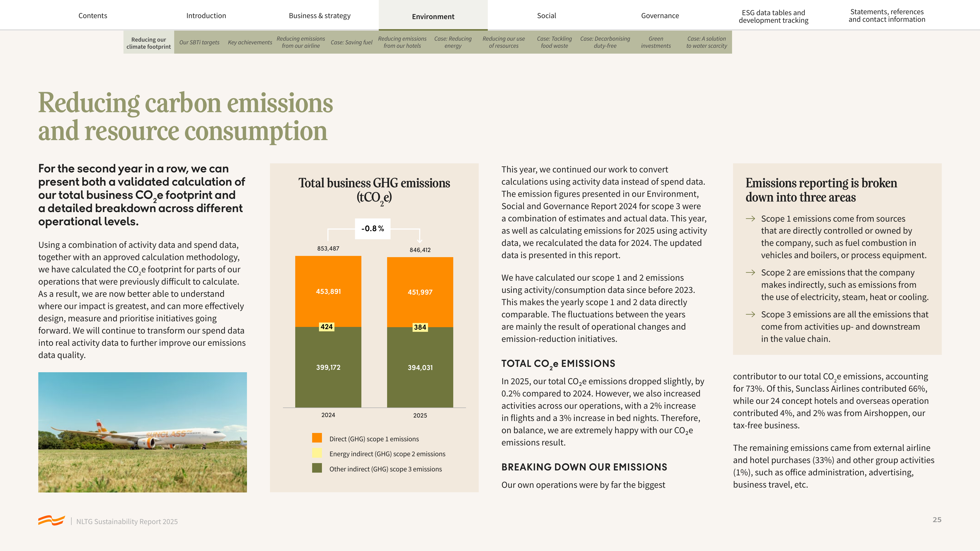Open Key achievements subsection
Screen dimensions: 980x551
pyautogui.click(x=250, y=42)
